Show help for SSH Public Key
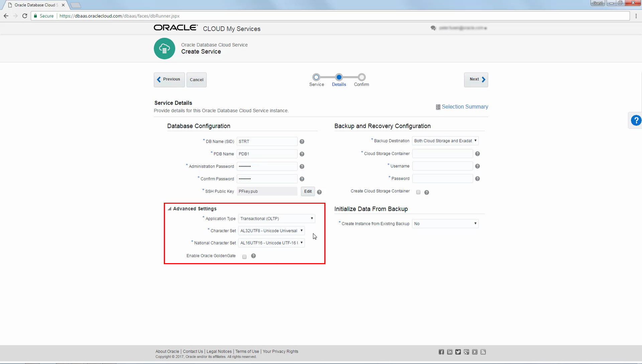This screenshot has height=364, width=642. click(x=319, y=192)
